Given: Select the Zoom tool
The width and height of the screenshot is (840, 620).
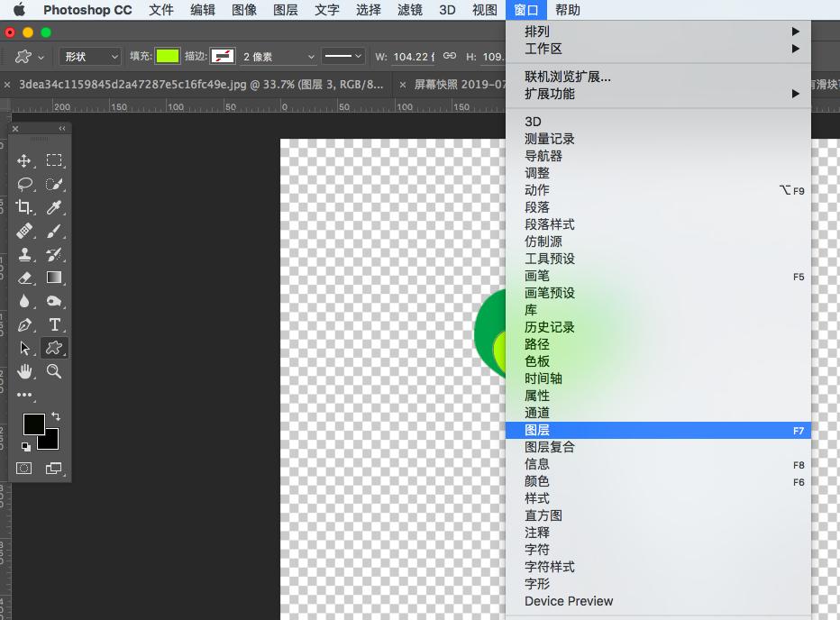Looking at the screenshot, I should [54, 371].
